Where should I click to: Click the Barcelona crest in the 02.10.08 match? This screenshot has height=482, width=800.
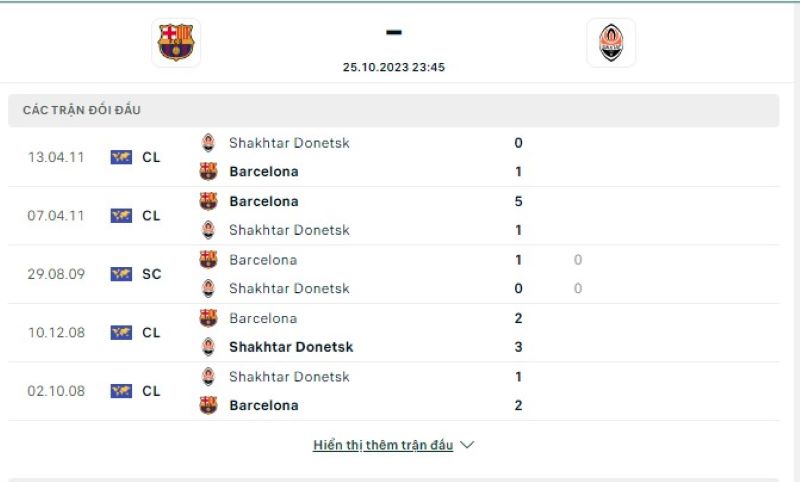208,405
